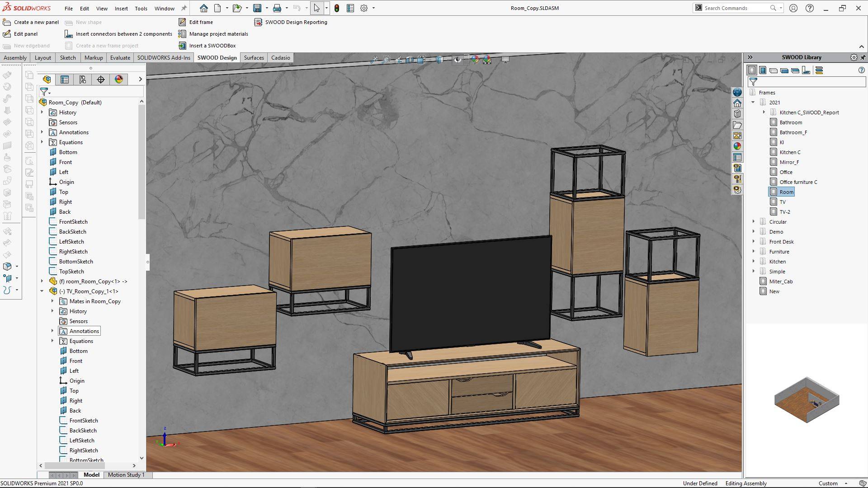Click the Home icon in the top toolbar

click(x=204, y=8)
